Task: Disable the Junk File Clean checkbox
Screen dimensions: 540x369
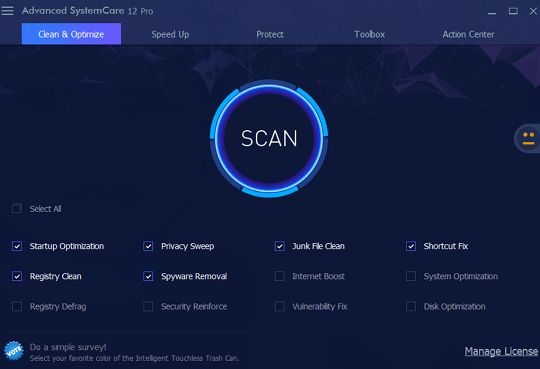Action: (x=280, y=246)
